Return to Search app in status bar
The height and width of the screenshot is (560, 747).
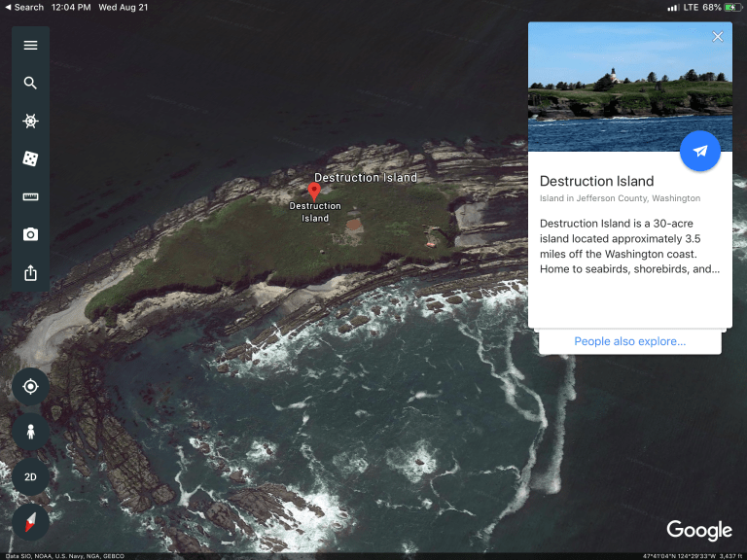23,7
